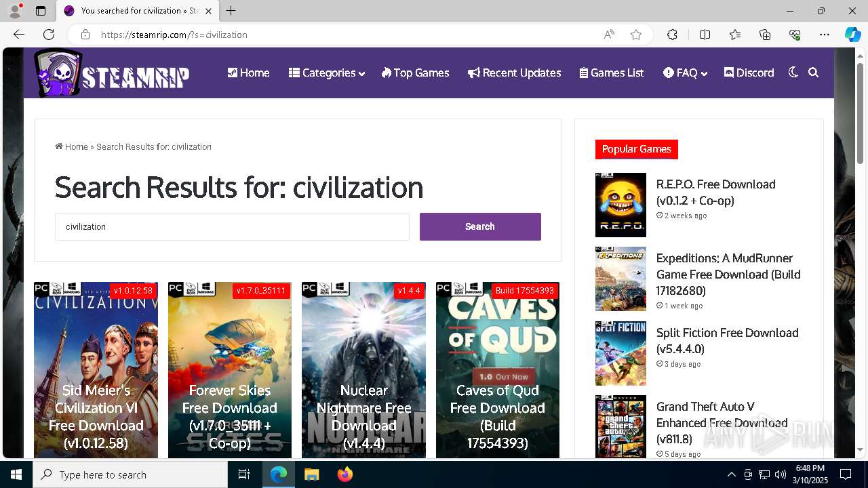Viewport: 868px width, 488px height.
Task: Open the browser profile icon
Action: tap(15, 11)
